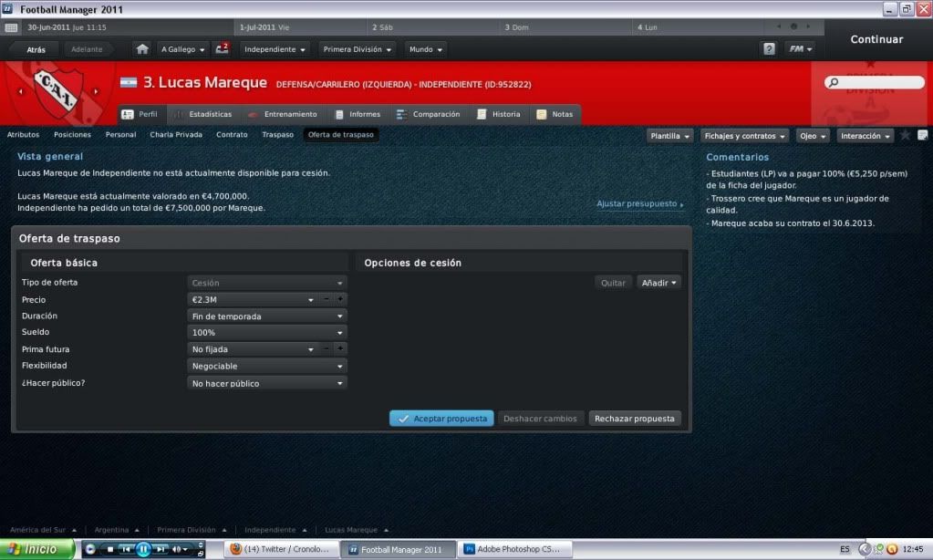
Task: Click Aceptar propuesta to accept the offer
Action: click(441, 419)
